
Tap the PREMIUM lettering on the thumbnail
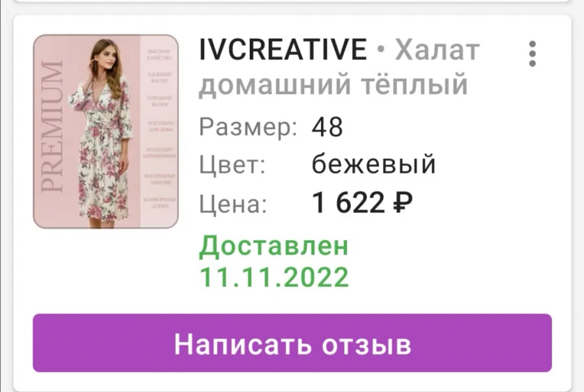52,127
